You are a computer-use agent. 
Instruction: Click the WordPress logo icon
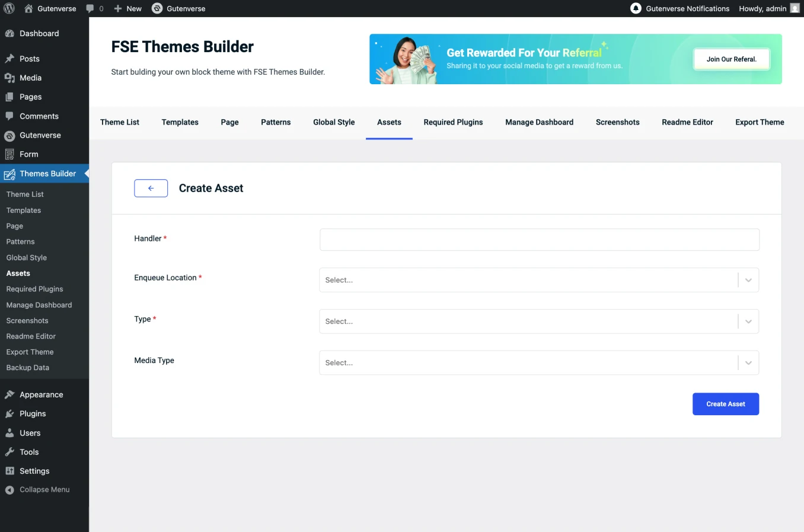click(9, 8)
